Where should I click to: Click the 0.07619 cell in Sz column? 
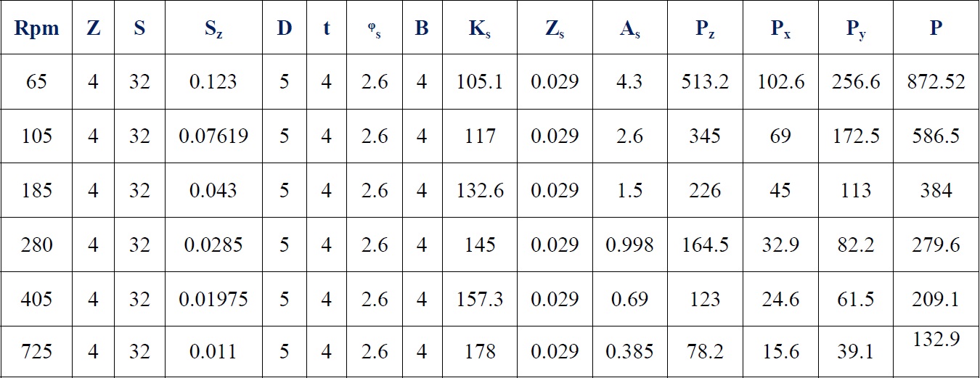(x=213, y=136)
